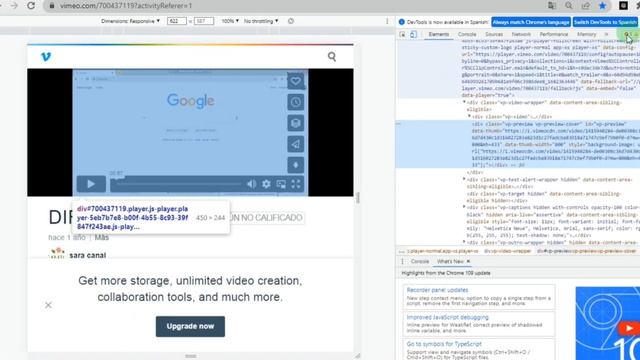
Task: Open video player settings gear
Action: (266, 184)
